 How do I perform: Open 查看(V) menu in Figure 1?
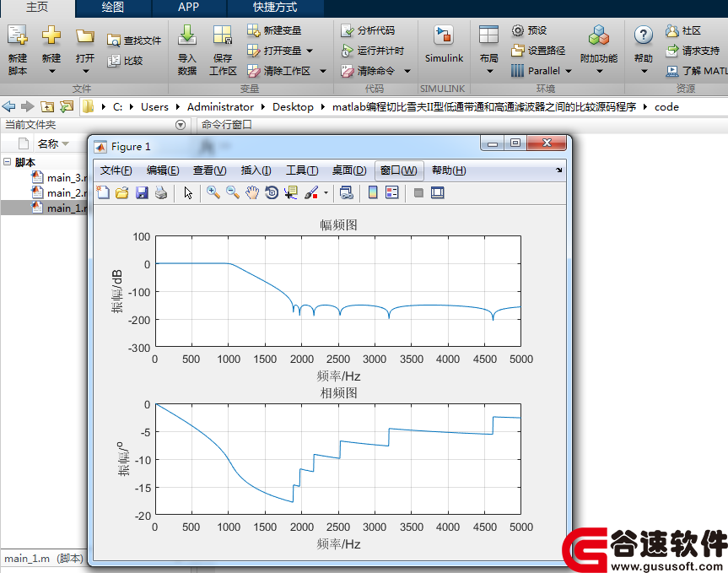click(x=210, y=170)
